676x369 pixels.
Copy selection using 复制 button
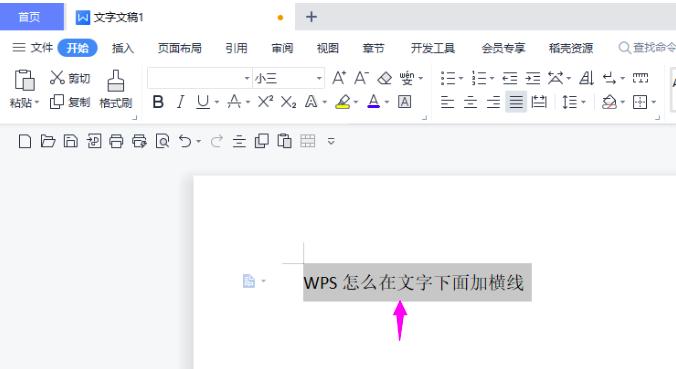tap(70, 102)
